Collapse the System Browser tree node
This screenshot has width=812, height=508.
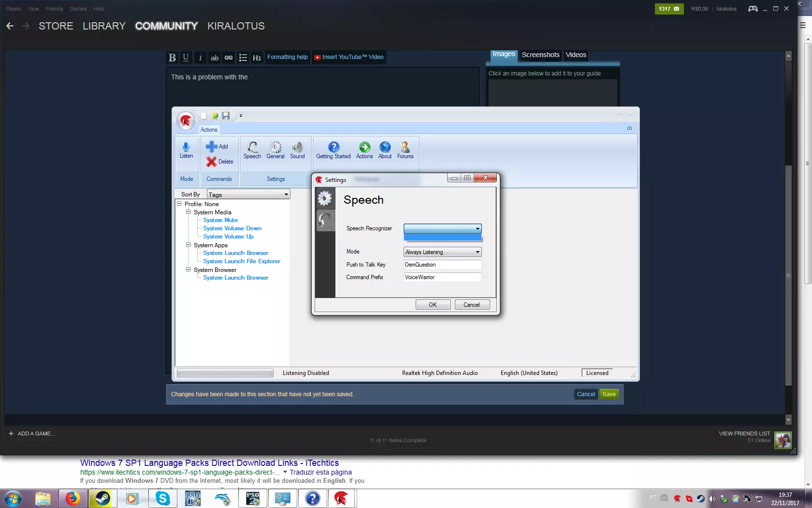[x=188, y=269]
